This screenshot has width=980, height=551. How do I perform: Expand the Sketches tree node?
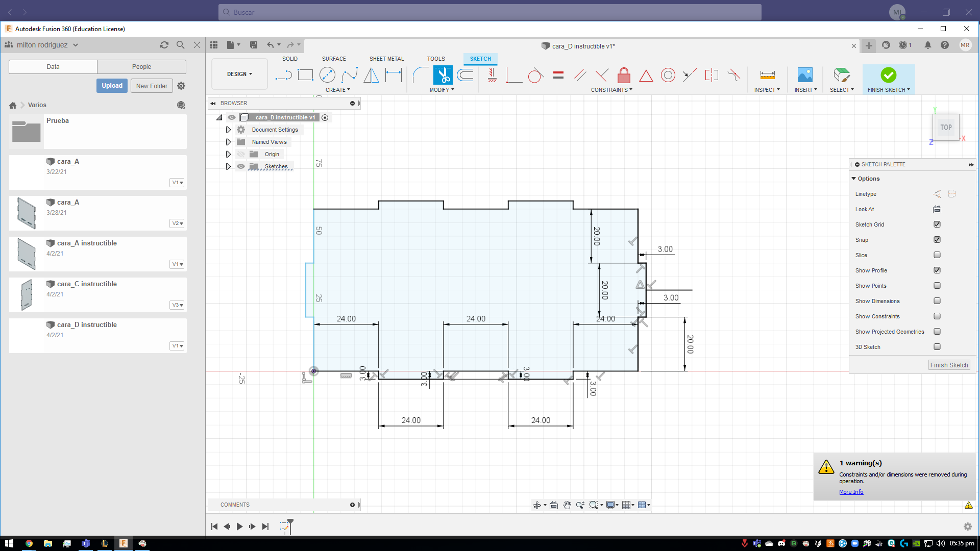click(x=228, y=166)
